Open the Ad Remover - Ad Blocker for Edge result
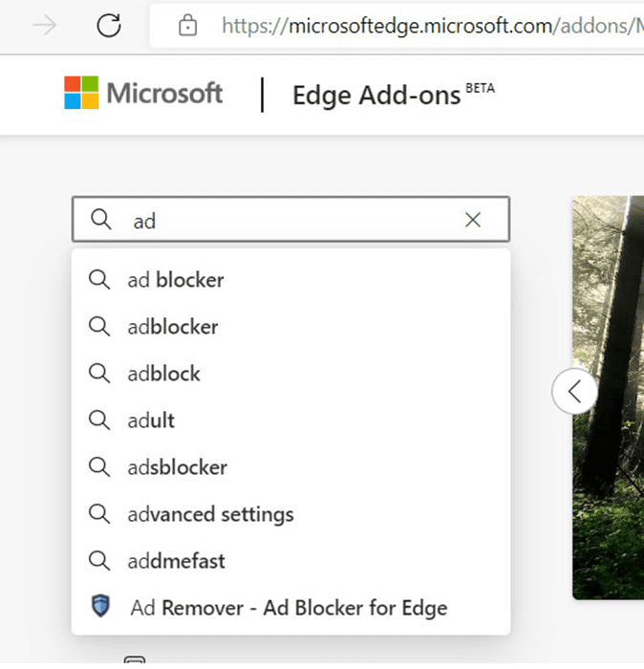The width and height of the screenshot is (644, 669). click(288, 607)
